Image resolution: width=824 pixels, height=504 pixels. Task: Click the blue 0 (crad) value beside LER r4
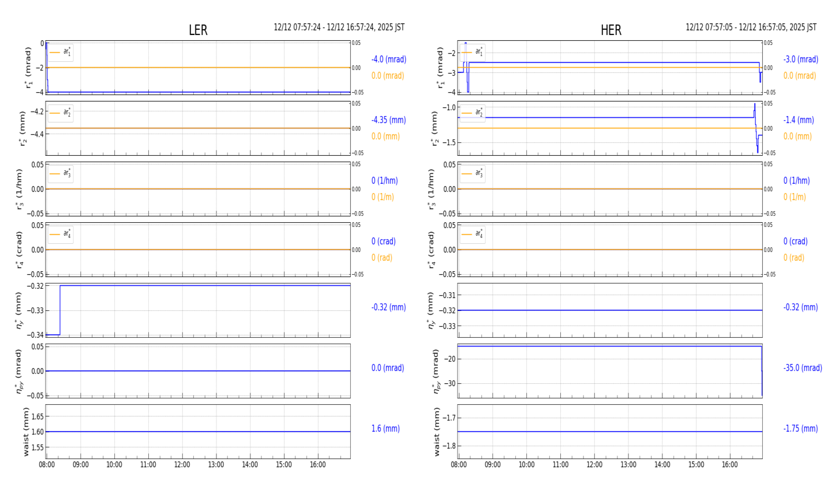pyautogui.click(x=383, y=242)
